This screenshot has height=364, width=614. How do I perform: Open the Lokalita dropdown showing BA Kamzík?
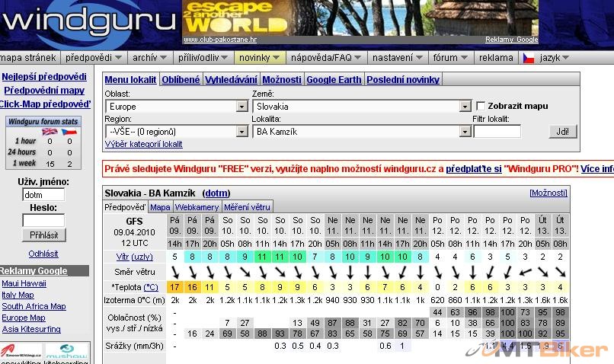click(465, 132)
